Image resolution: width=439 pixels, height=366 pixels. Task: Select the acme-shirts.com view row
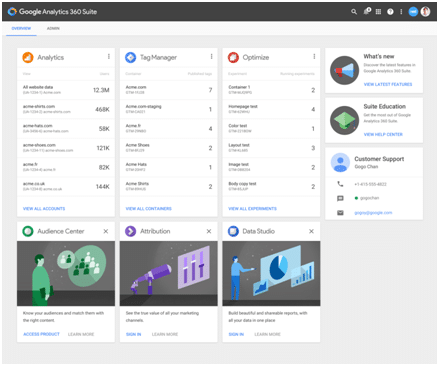(66, 109)
